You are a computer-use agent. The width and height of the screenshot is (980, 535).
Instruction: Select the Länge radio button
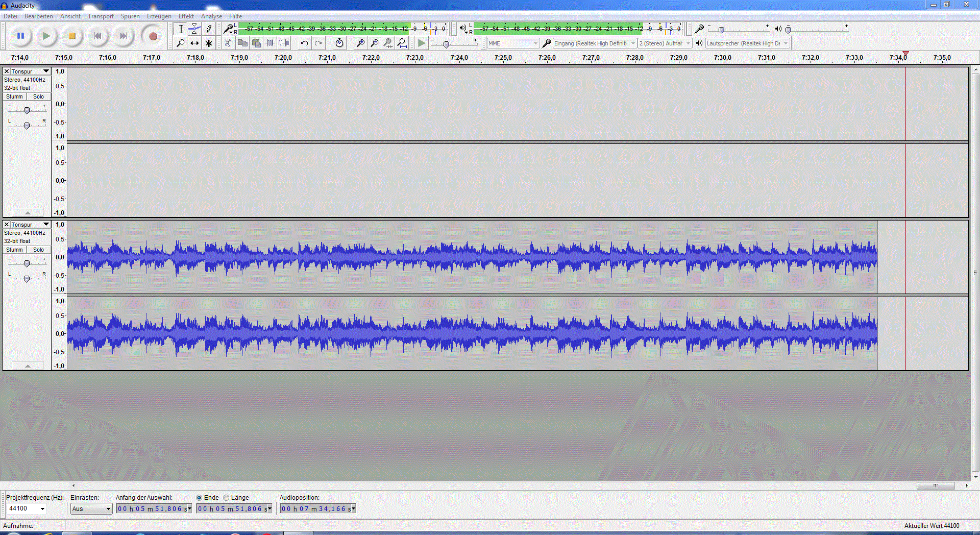(x=226, y=498)
